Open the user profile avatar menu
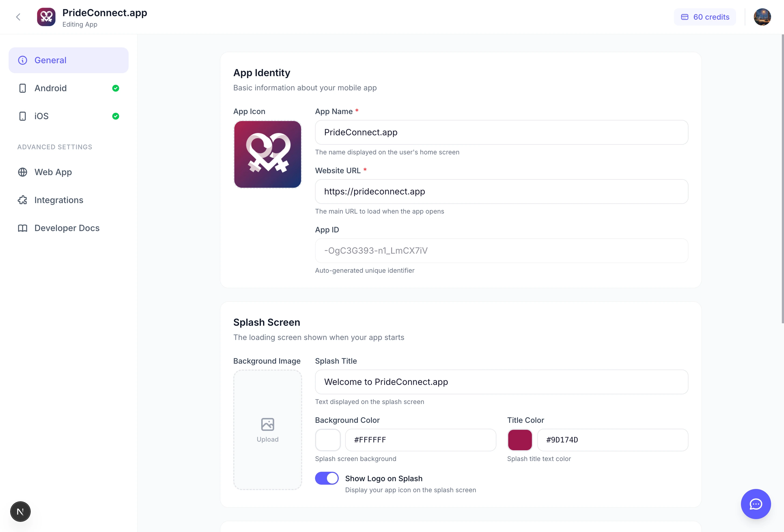The height and width of the screenshot is (532, 784). [762, 17]
